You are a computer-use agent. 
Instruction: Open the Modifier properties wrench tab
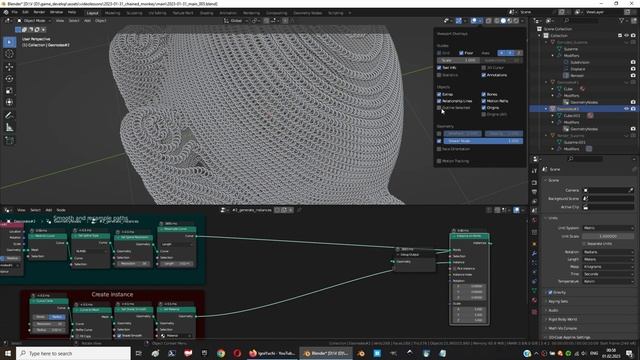[x=534, y=253]
